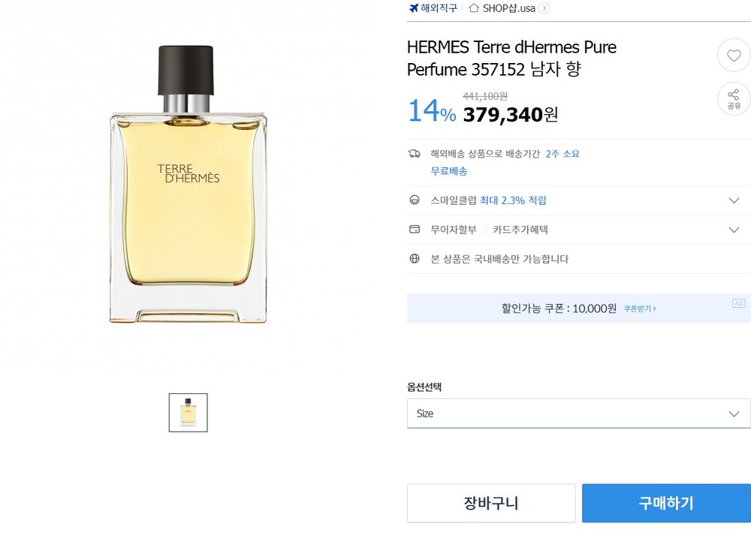Screen dimensions: 751x560
Task: Click the main Terre d'Hermès product image
Action: 189,185
